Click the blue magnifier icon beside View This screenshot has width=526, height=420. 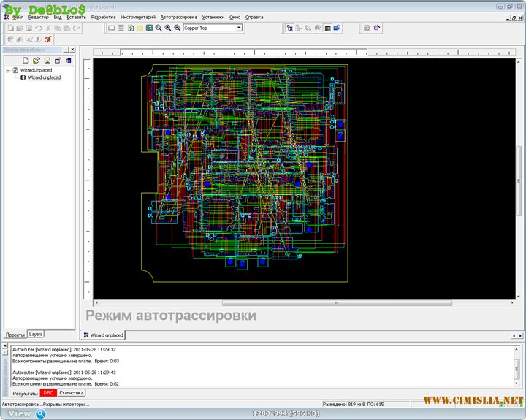[41, 413]
